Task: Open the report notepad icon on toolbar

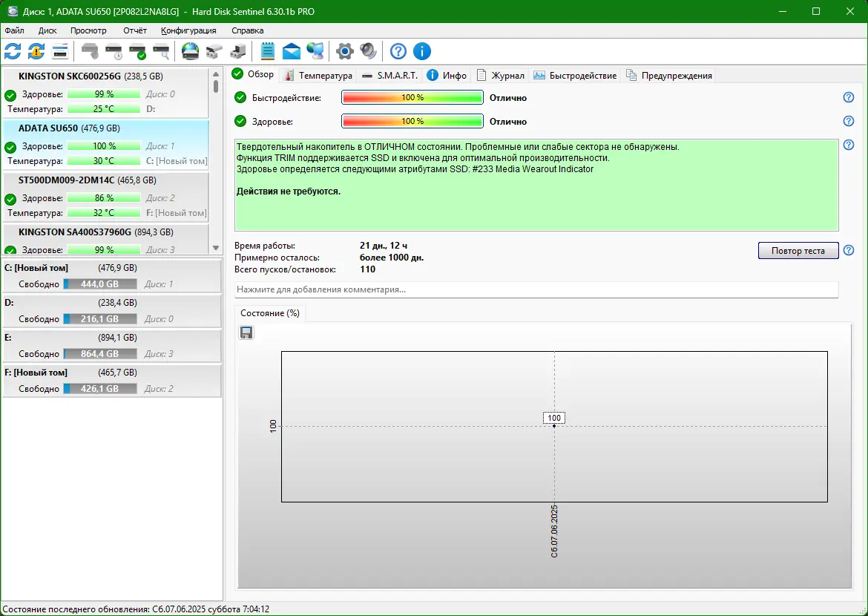Action: click(x=268, y=51)
